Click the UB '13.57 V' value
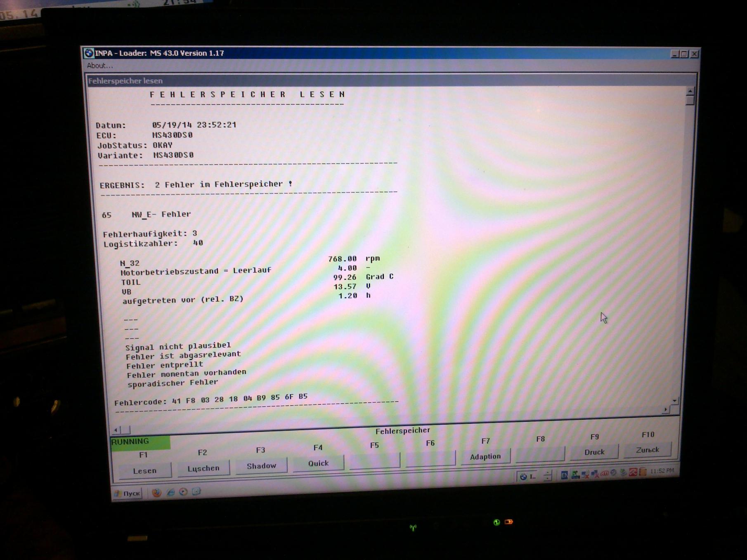 352,286
